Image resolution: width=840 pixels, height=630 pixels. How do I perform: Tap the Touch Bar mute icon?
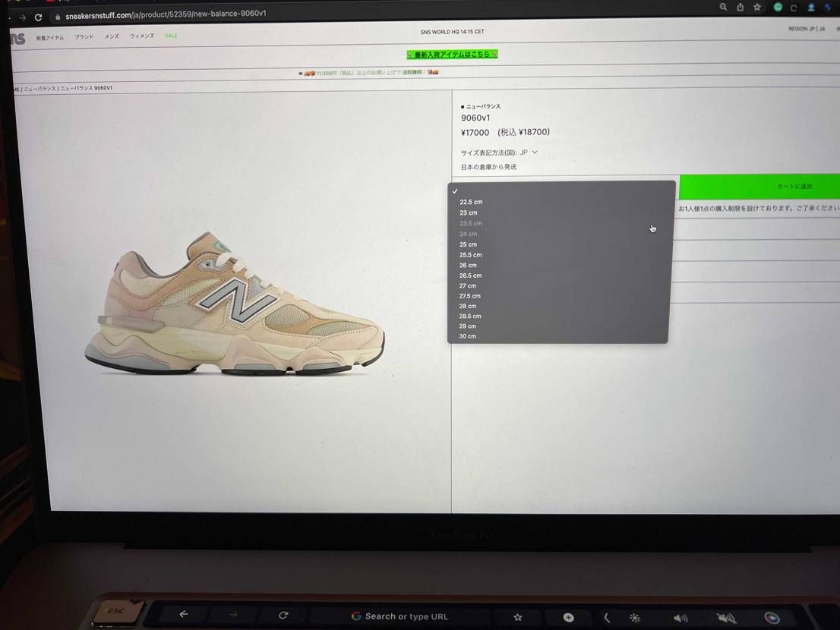pos(726,618)
